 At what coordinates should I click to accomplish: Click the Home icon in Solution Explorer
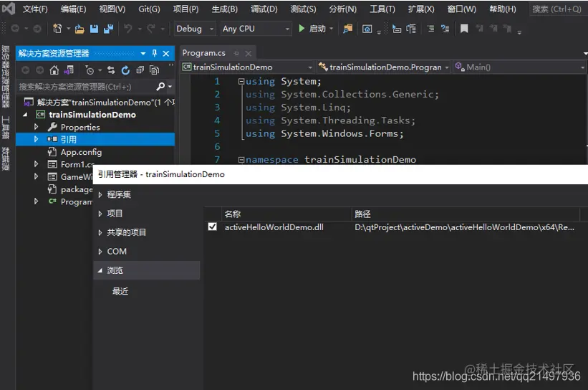pos(54,70)
